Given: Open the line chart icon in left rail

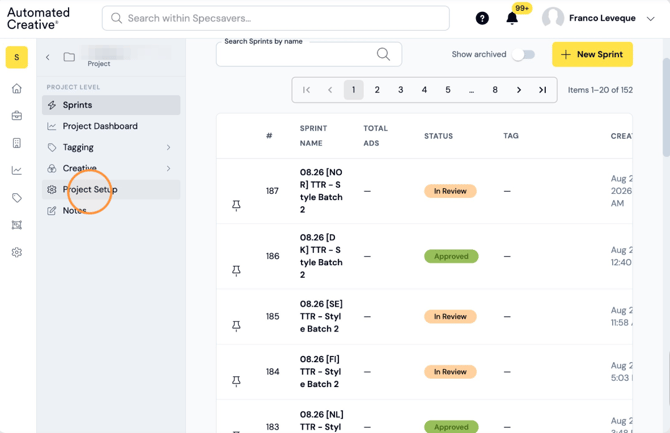Looking at the screenshot, I should pyautogui.click(x=17, y=171).
